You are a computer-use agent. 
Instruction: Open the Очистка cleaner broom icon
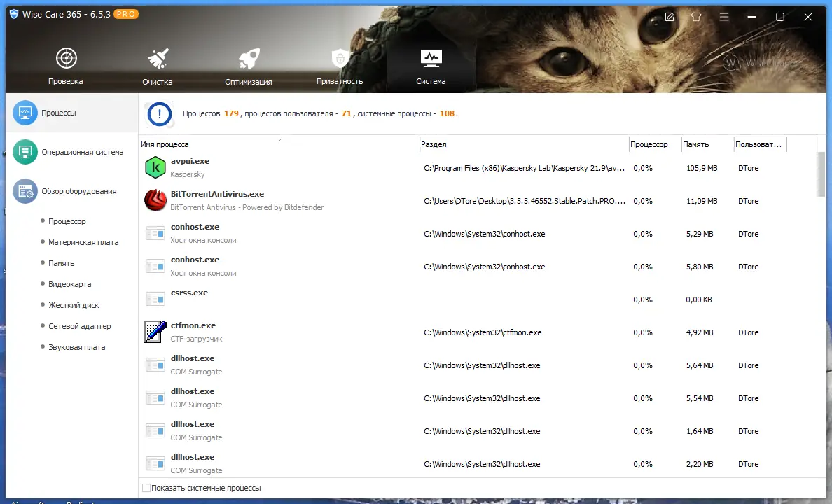coord(158,58)
